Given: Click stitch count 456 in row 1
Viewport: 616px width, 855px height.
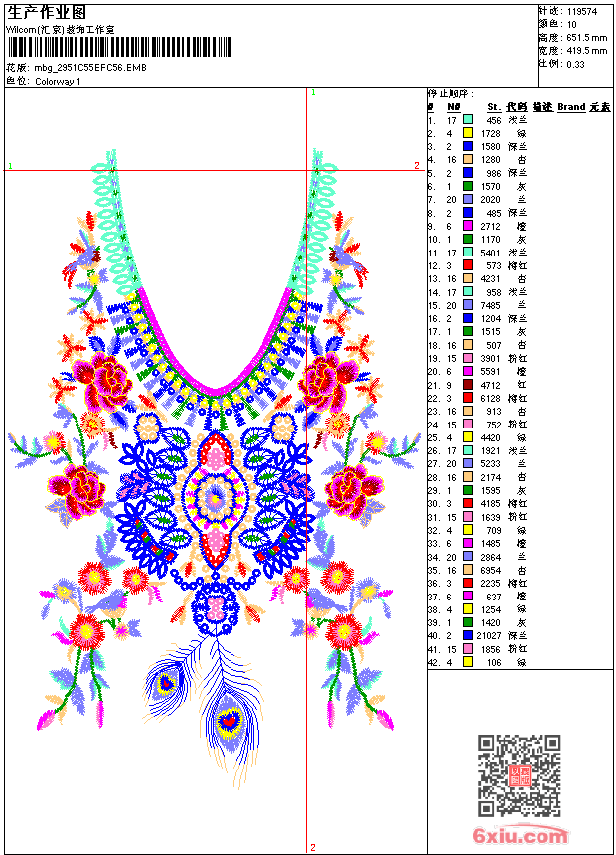Looking at the screenshot, I should [494, 120].
